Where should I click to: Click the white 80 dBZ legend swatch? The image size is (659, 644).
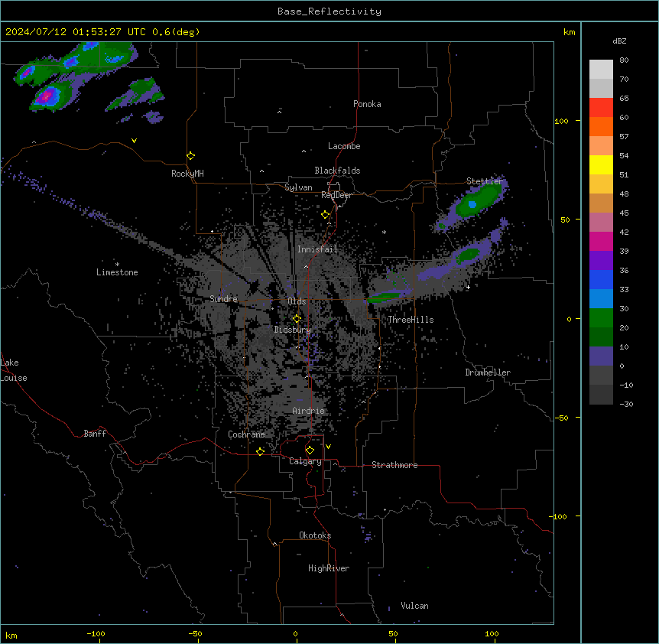(x=601, y=70)
